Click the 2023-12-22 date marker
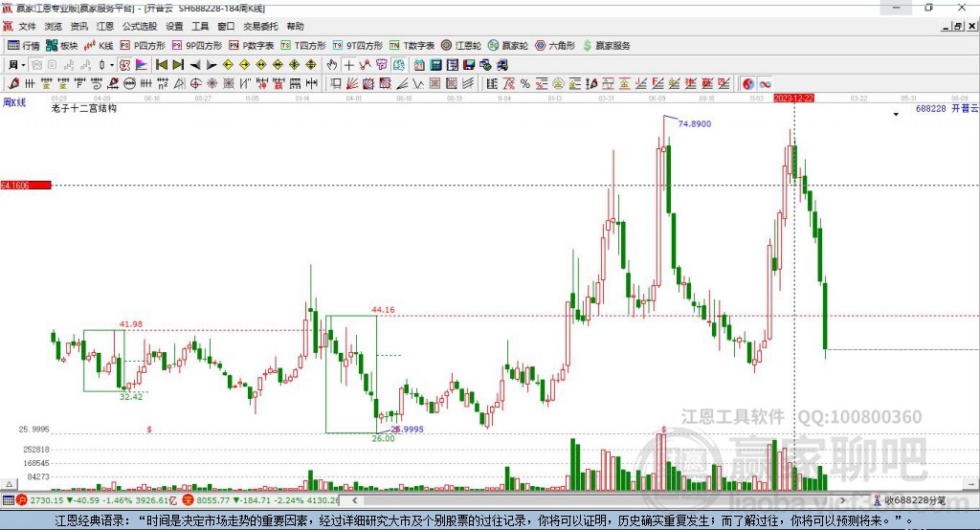The width and height of the screenshot is (980, 530). (793, 99)
